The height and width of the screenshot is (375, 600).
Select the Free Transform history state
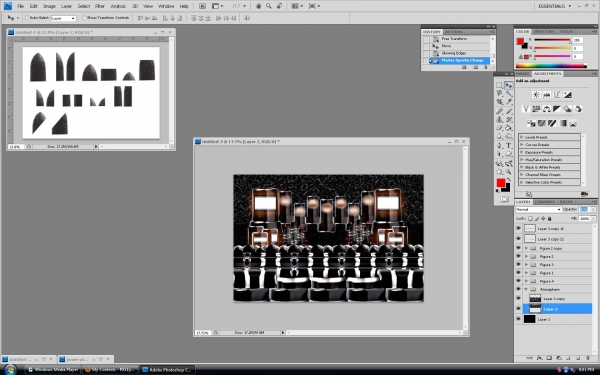[457, 39]
